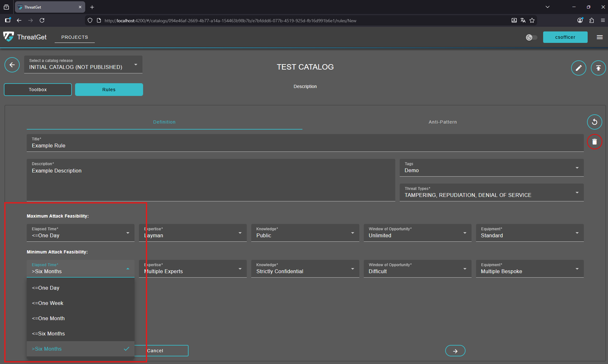Switch to the Anti-Pattern tab
The height and width of the screenshot is (364, 608).
tap(442, 122)
